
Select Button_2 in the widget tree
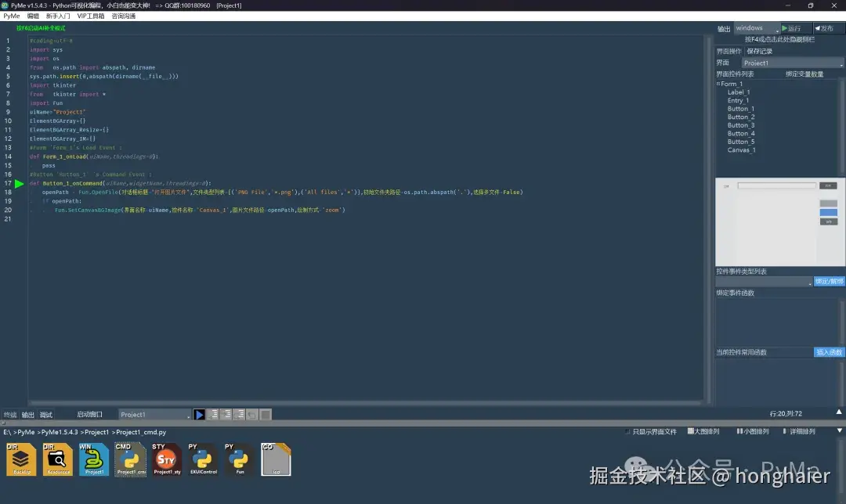click(741, 117)
